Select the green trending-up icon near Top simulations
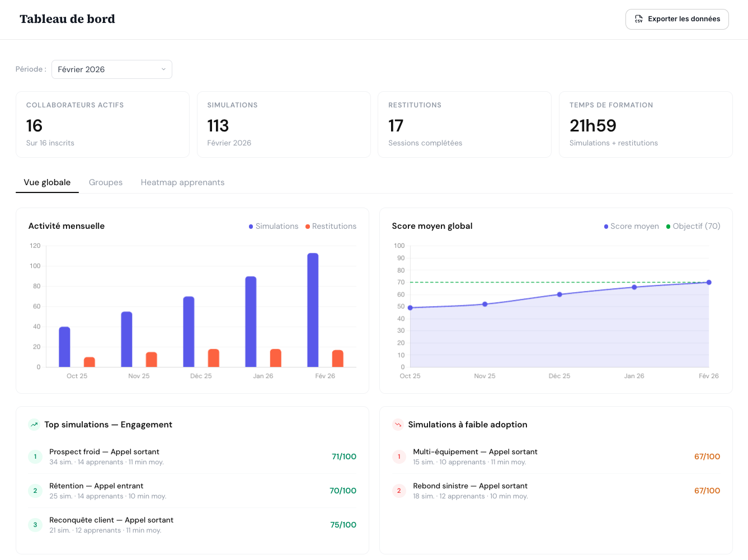The width and height of the screenshot is (748, 560). pos(34,425)
